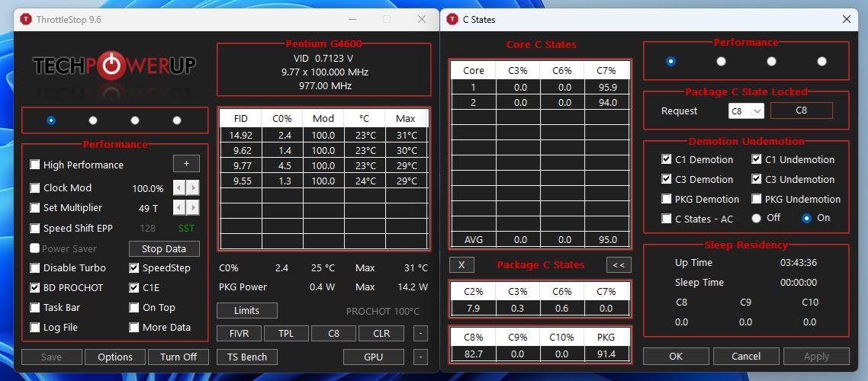Open the Limits window
This screenshot has width=868, height=381.
247,311
